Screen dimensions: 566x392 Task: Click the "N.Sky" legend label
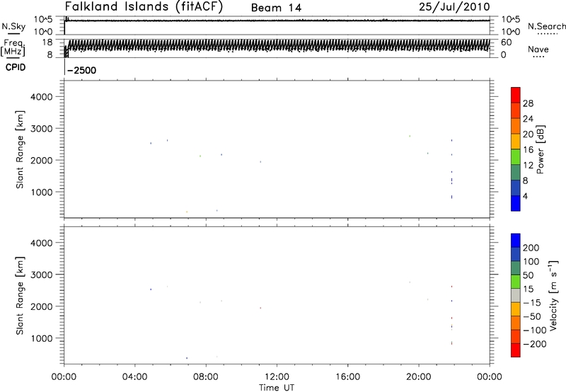point(13,26)
